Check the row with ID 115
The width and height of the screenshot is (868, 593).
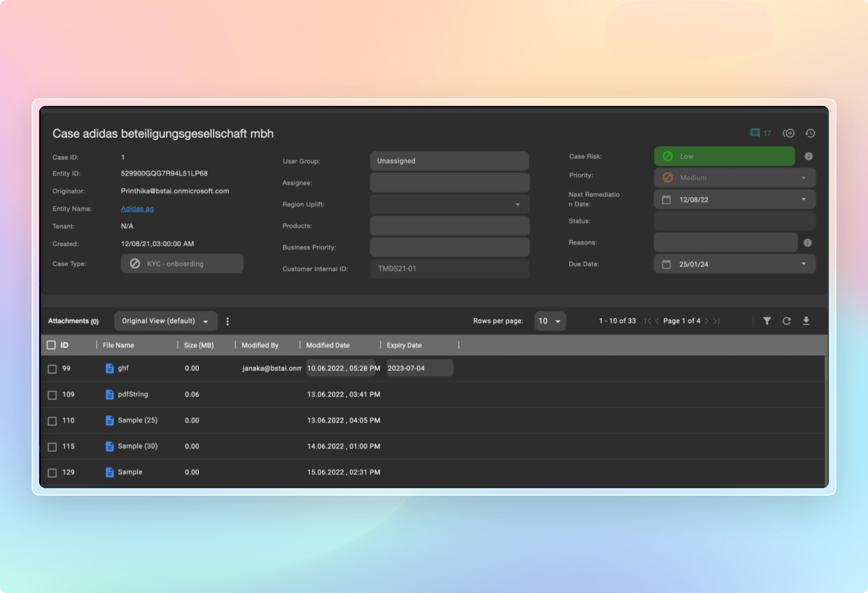click(x=52, y=447)
